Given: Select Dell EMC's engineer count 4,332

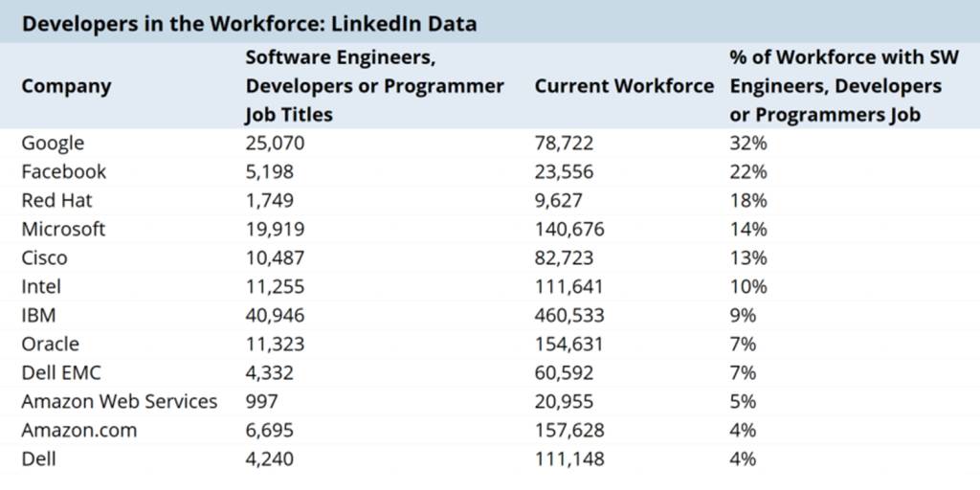Looking at the screenshot, I should [270, 373].
